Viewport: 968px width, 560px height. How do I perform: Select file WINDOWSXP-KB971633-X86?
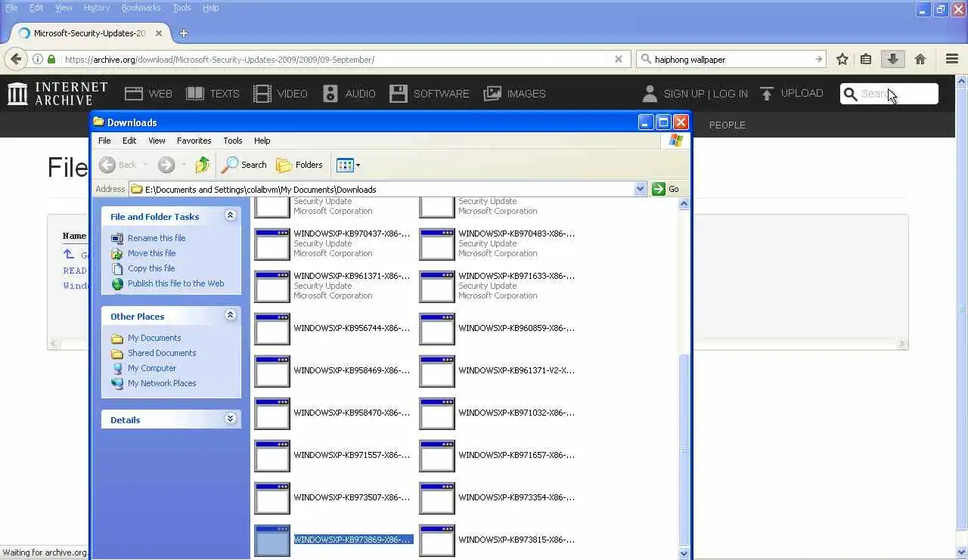click(498, 286)
